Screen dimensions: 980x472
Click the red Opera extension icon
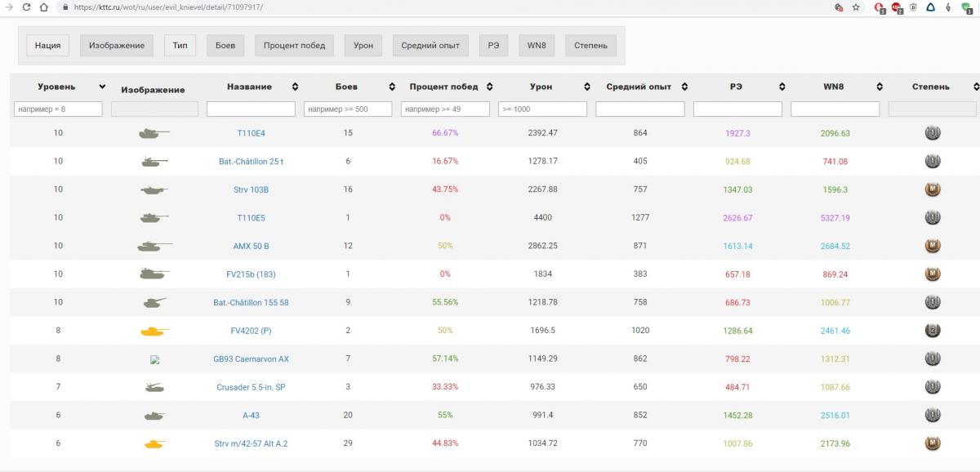[x=879, y=7]
